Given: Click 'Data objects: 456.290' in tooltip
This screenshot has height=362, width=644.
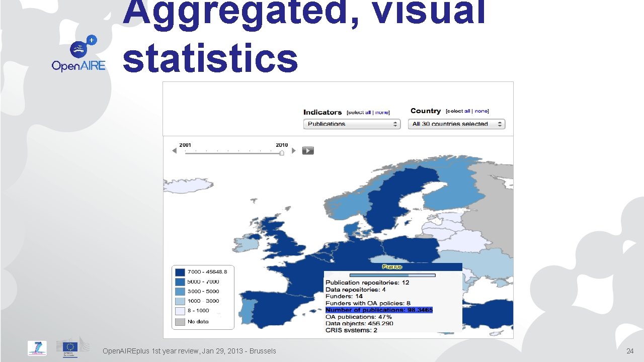Looking at the screenshot, I should (360, 323).
